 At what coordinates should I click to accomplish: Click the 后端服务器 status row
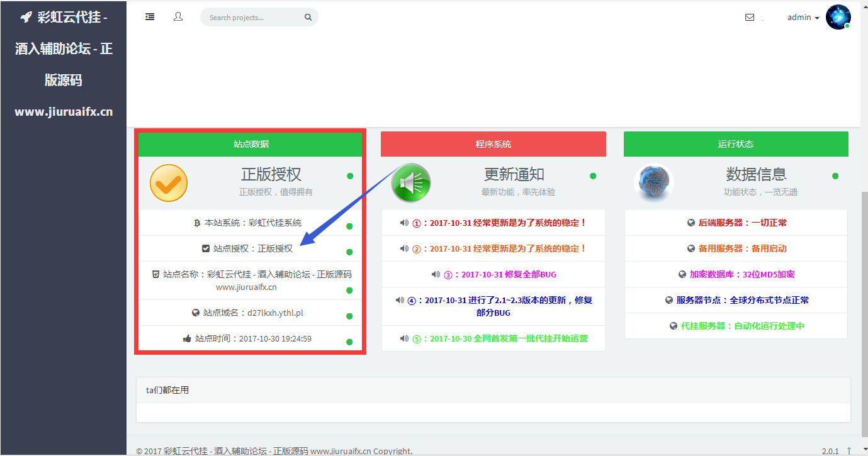pyautogui.click(x=736, y=223)
